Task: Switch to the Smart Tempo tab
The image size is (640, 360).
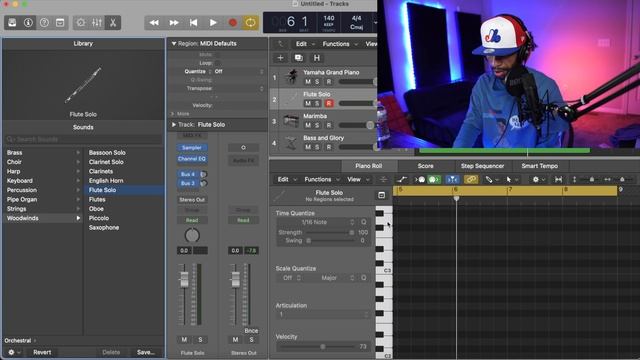Action: 540,166
